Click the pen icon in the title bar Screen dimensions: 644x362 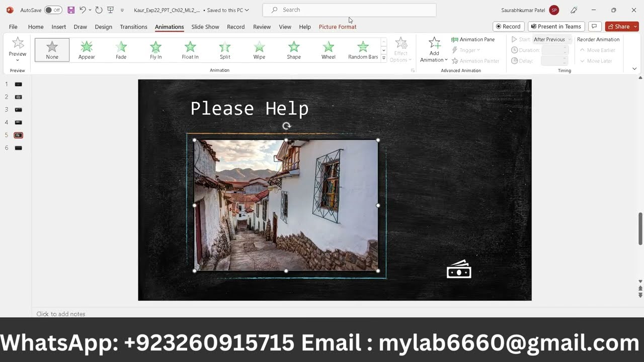coord(574,10)
